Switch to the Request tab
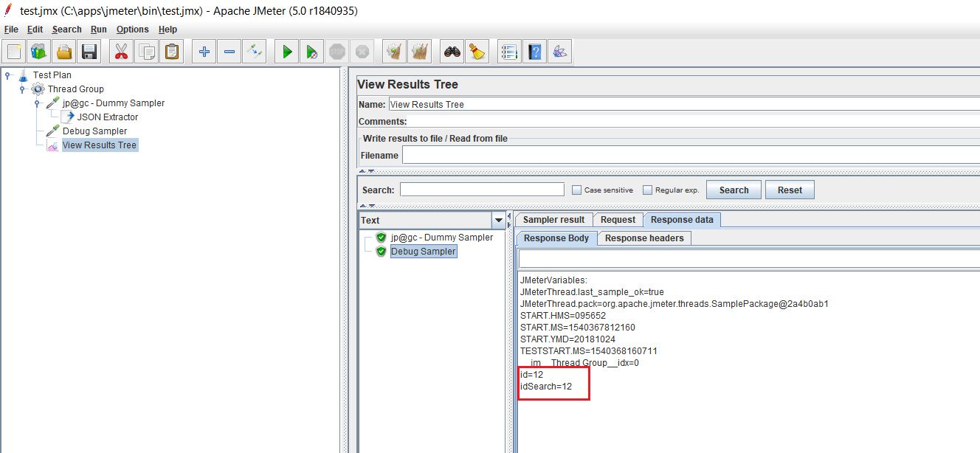 pyautogui.click(x=618, y=219)
